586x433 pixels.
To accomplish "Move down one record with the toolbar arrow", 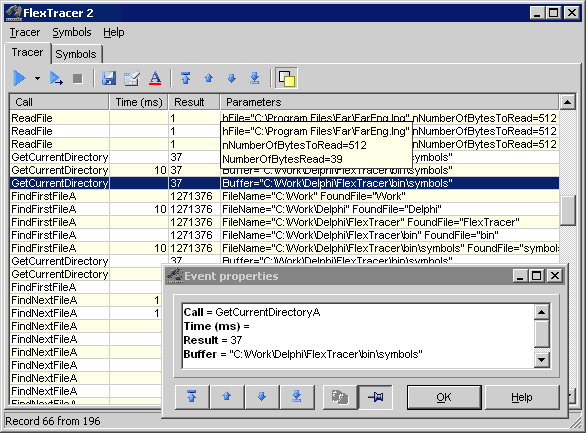I will pyautogui.click(x=232, y=78).
